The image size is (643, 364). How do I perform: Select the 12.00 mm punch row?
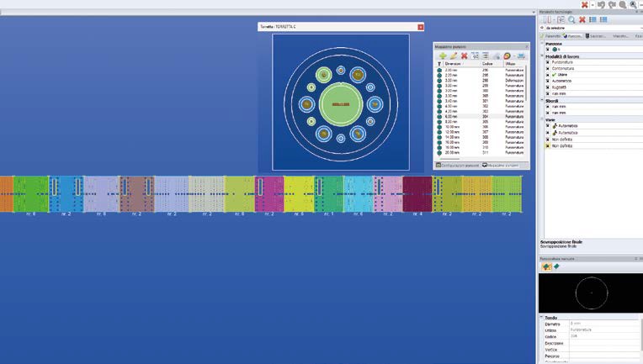481,132
